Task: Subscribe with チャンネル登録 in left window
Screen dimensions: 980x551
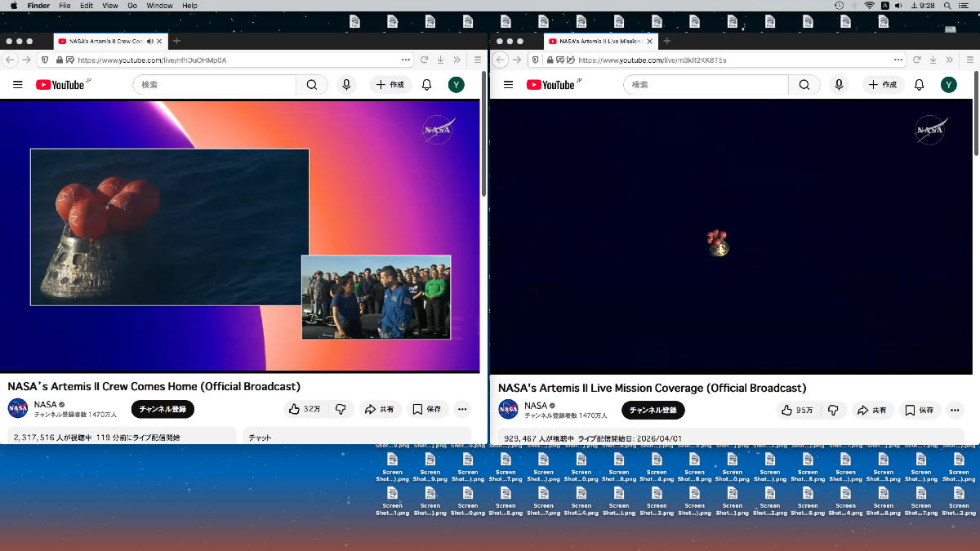Action: click(x=163, y=409)
